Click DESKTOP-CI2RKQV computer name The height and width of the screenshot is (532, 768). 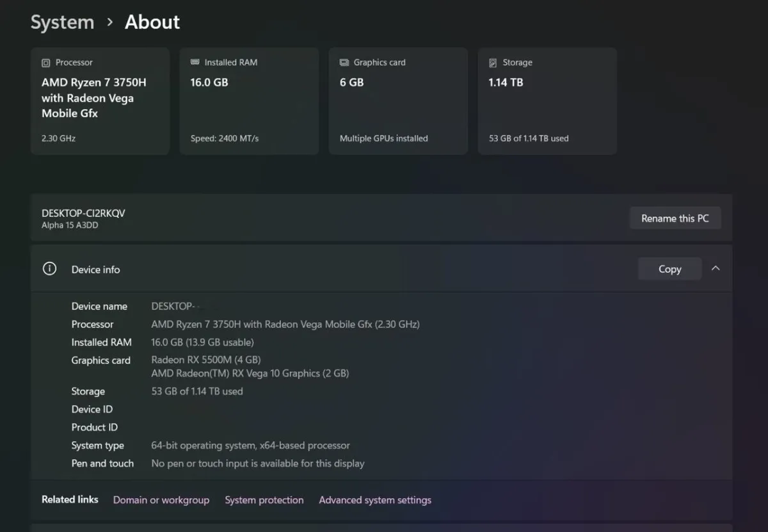[83, 213]
